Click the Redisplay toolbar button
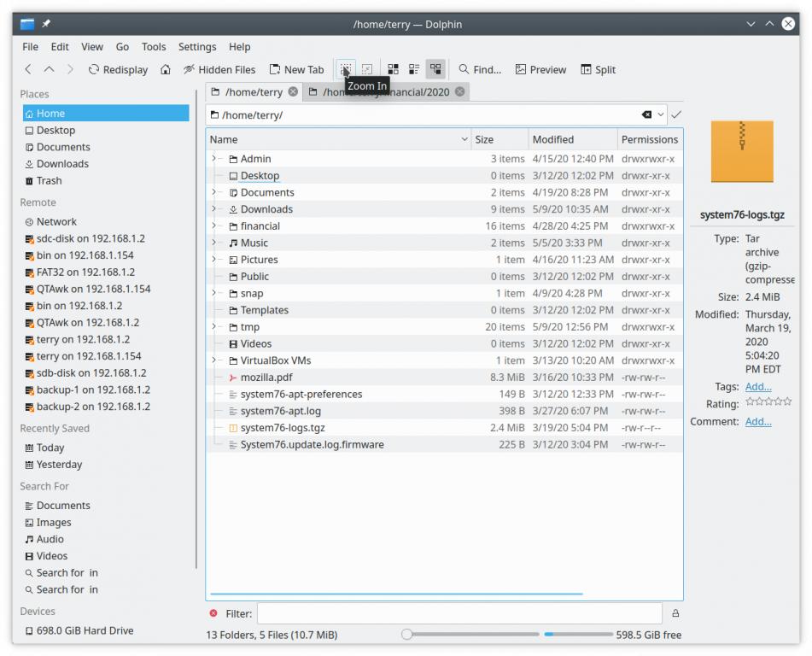This screenshot has width=812, height=656. click(118, 70)
